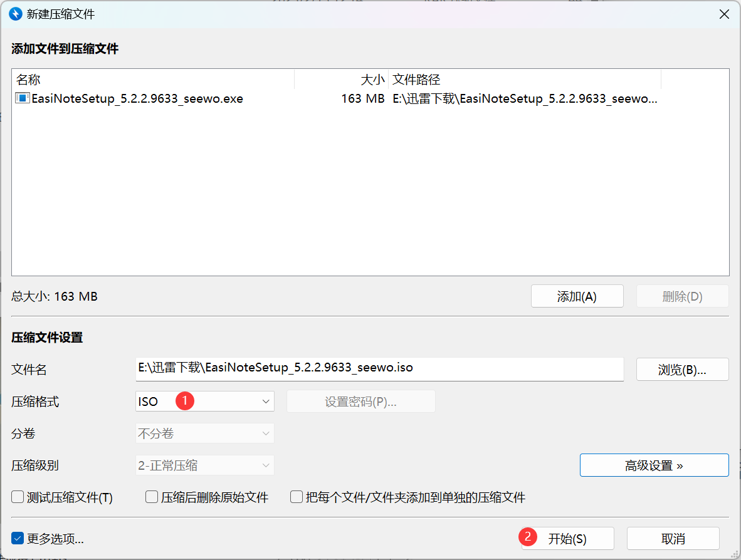The height and width of the screenshot is (560, 741).
Task: Expand the 分卷 不分卷 dropdown
Action: [205, 433]
